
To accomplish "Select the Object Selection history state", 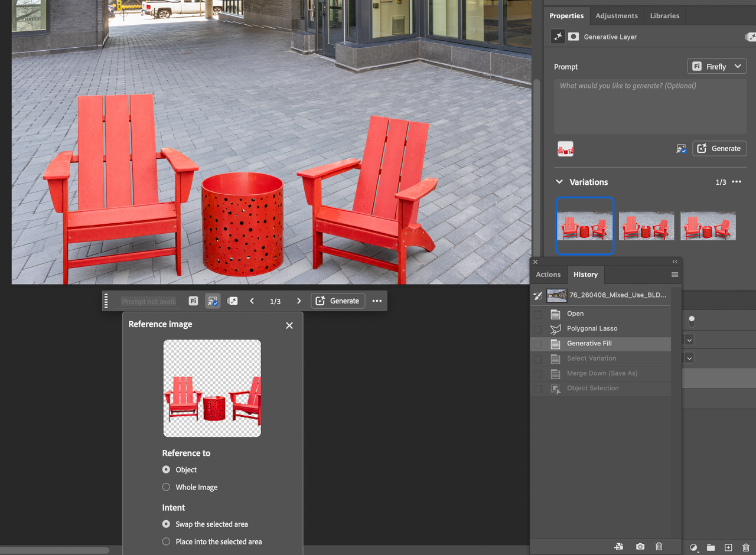I will [x=601, y=389].
